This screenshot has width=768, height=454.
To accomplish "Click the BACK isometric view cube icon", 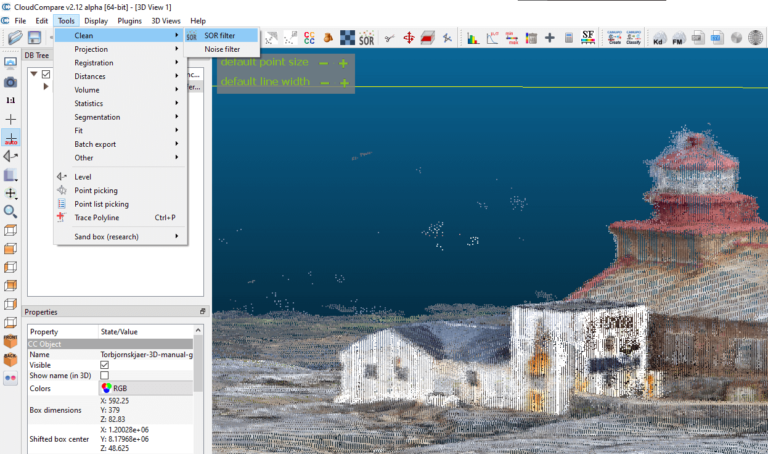I will tap(10, 360).
